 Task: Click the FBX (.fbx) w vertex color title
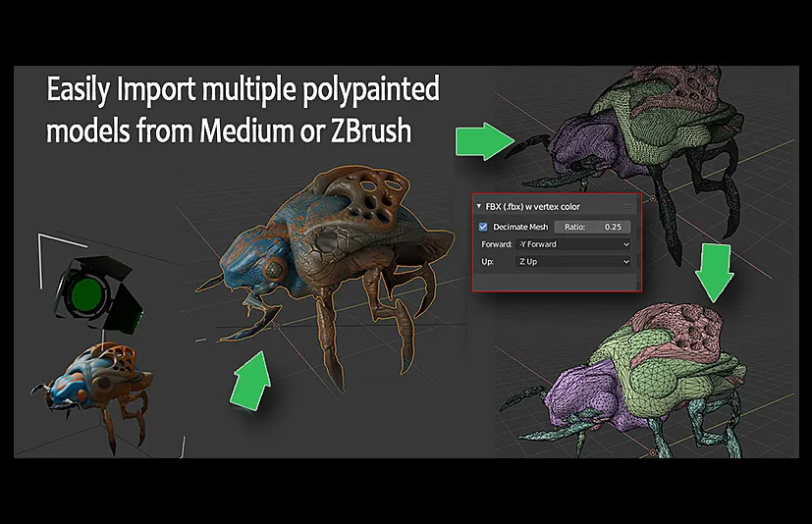[x=532, y=207]
